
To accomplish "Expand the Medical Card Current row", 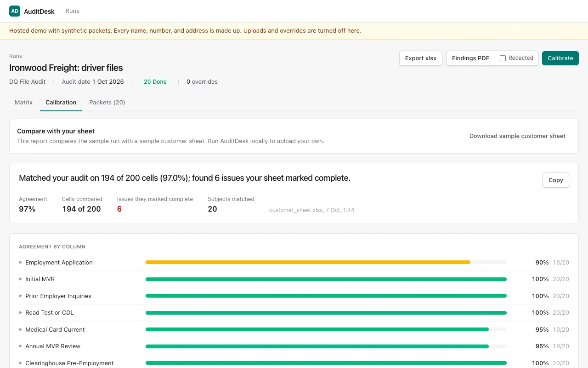I will [x=294, y=330].
